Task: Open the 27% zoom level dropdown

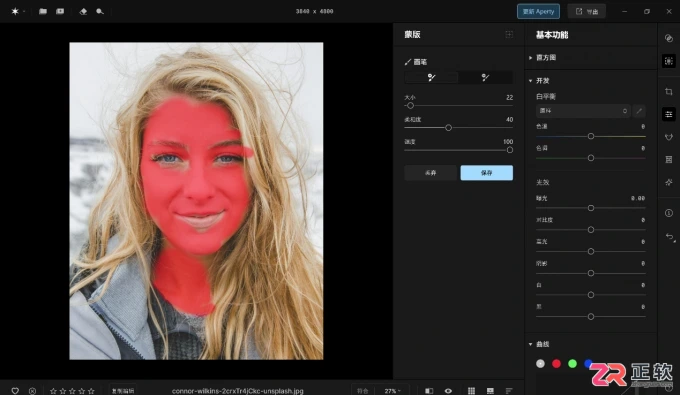Action: (392, 391)
